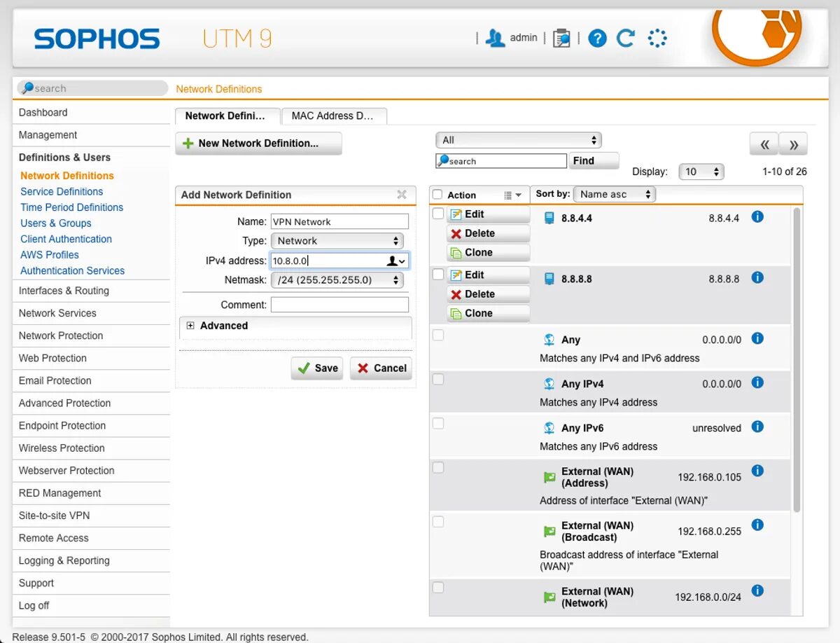Image resolution: width=840 pixels, height=643 pixels.
Task: Show info for External (WAN) (Broadcast)
Action: click(757, 525)
